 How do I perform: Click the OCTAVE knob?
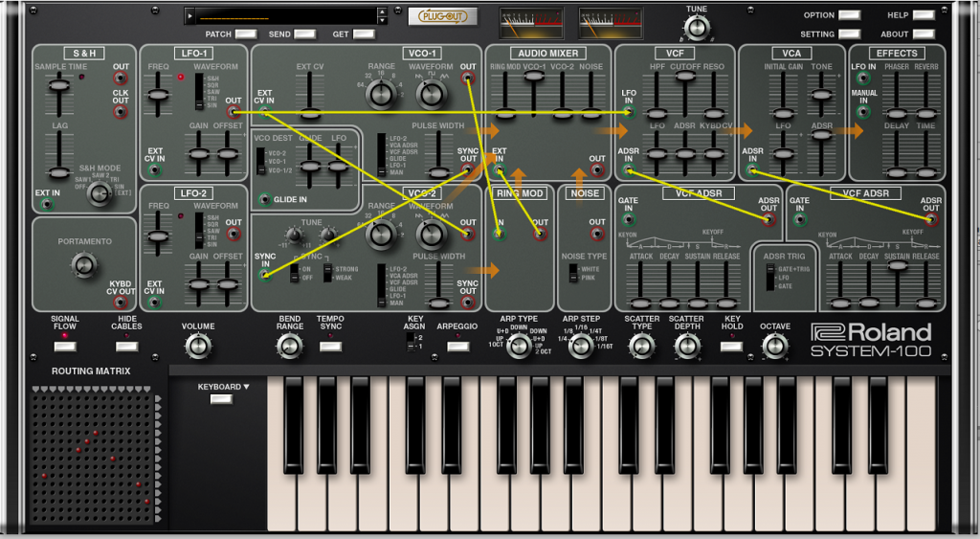[x=775, y=347]
